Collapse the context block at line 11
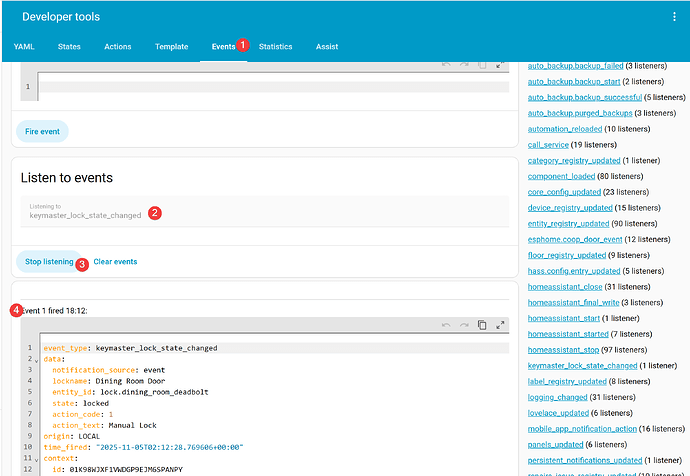The image size is (690, 476). click(37, 459)
